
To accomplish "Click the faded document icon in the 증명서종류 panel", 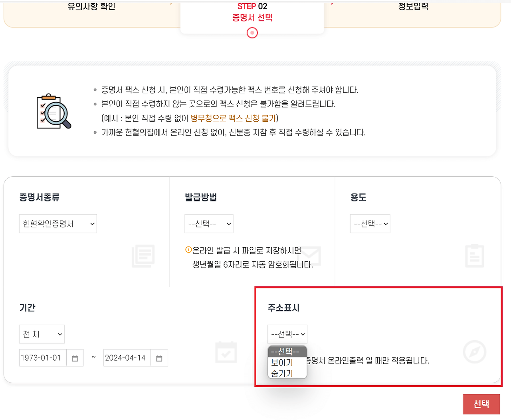I will click(x=143, y=256).
